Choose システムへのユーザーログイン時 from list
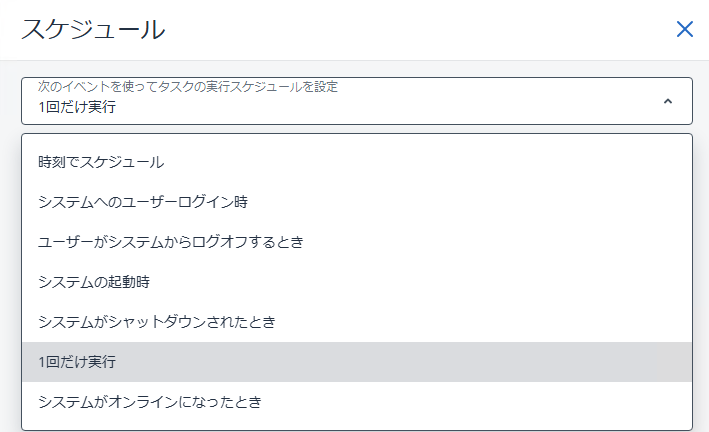The width and height of the screenshot is (709, 432). (143, 201)
